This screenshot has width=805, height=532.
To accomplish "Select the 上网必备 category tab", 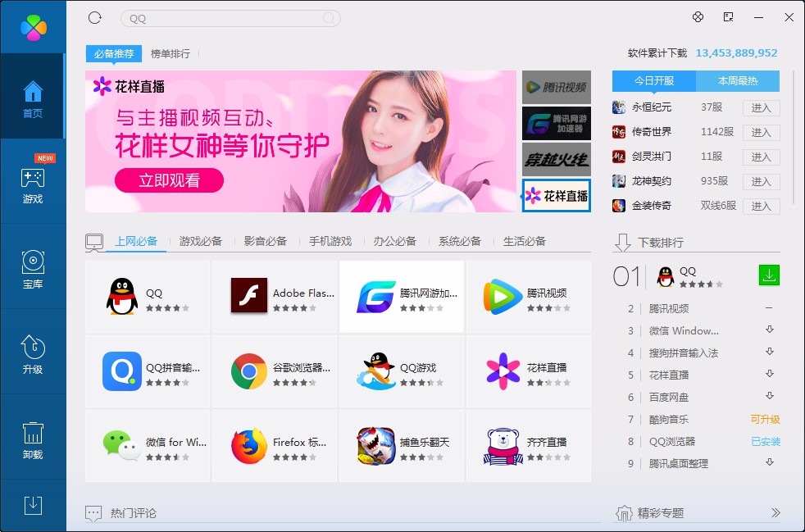I will (136, 241).
